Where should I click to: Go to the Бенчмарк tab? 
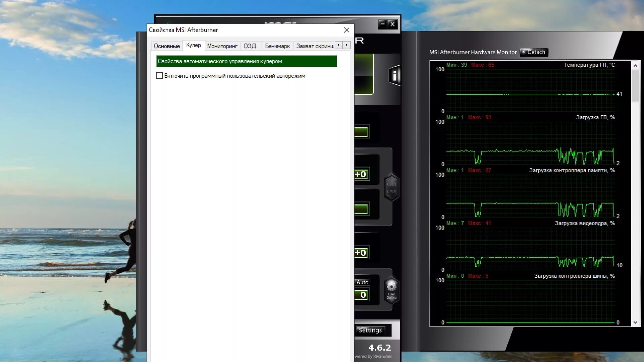point(277,46)
